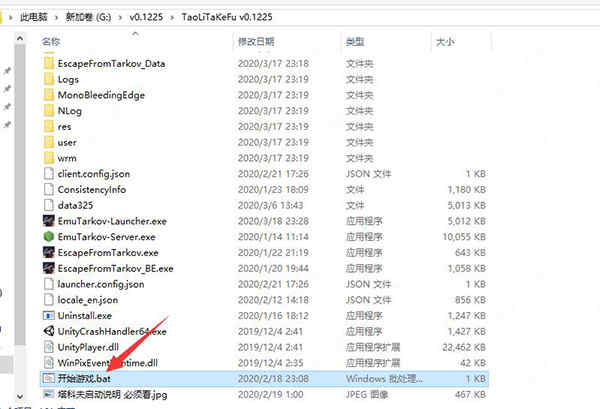This screenshot has width=600, height=409.
Task: Expand the chevron after 新加卷 (G:)
Action: (120, 17)
